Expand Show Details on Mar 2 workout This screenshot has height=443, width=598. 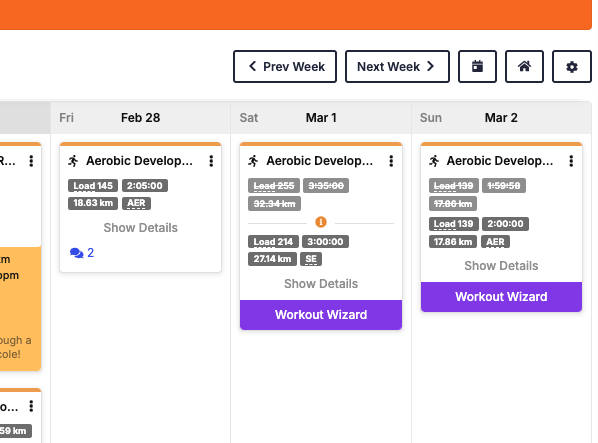point(501,266)
